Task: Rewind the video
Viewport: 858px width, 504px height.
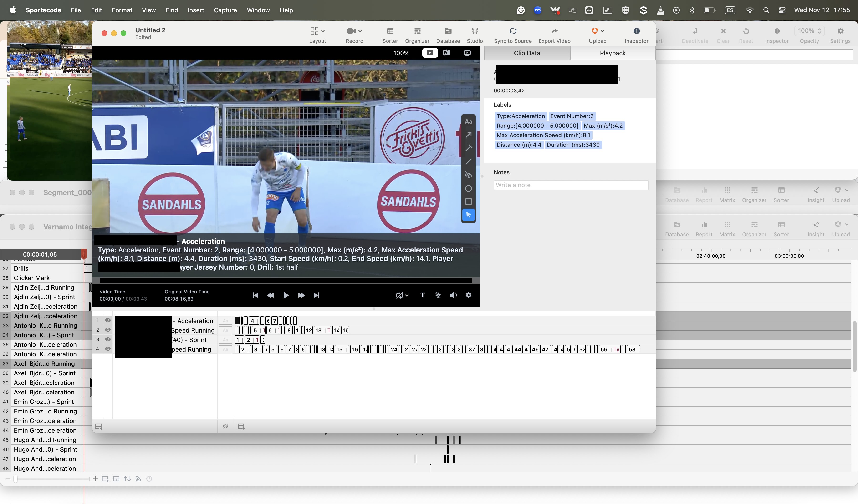Action: coord(270,295)
